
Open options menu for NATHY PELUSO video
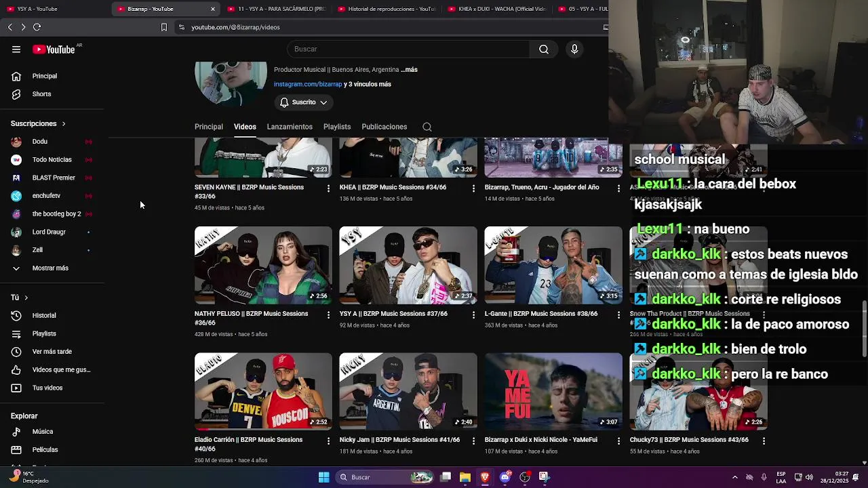click(328, 314)
